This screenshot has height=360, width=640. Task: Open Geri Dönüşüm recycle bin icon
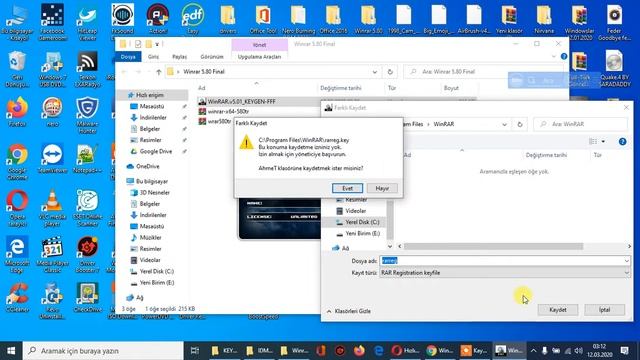point(17,69)
